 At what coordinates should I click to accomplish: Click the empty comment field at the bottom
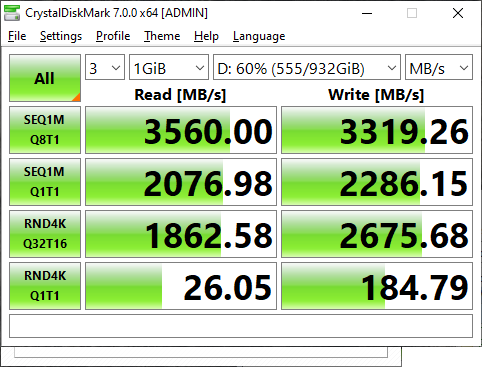[241, 326]
